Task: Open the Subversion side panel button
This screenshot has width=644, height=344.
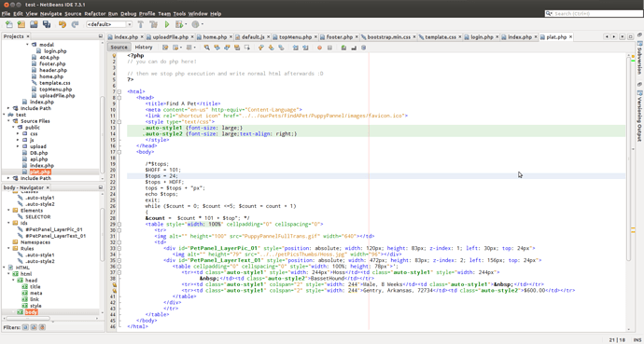Action: click(x=639, y=58)
